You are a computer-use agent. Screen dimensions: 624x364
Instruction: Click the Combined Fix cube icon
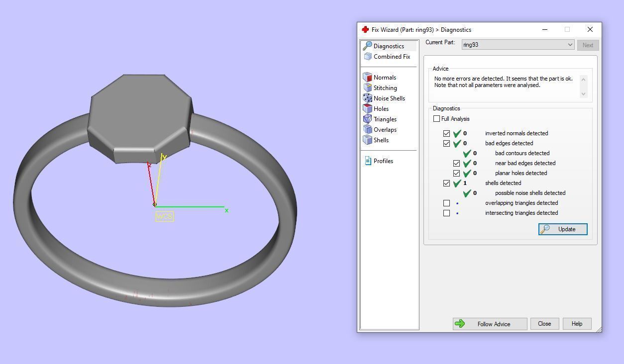click(x=368, y=57)
